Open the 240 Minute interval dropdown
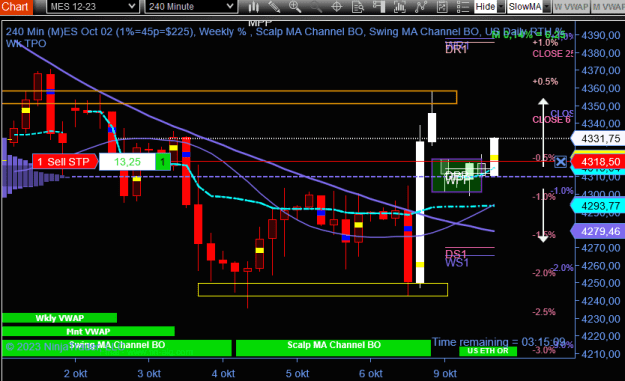The image size is (625, 381). coord(191,7)
